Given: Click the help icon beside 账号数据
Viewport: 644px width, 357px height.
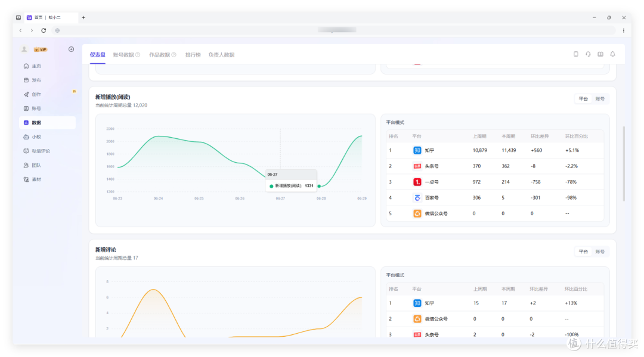Looking at the screenshot, I should pos(138,55).
